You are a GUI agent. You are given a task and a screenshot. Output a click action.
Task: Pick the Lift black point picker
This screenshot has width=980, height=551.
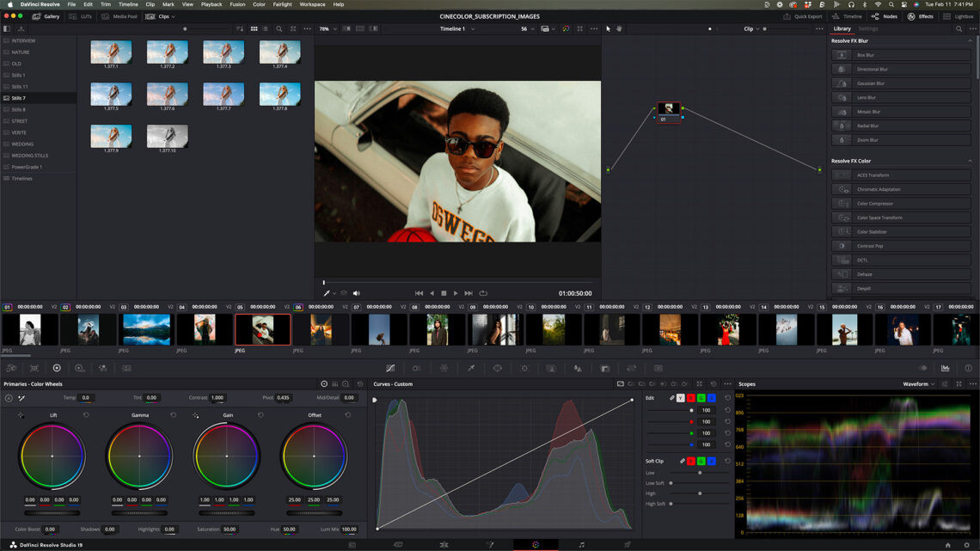[x=21, y=415]
